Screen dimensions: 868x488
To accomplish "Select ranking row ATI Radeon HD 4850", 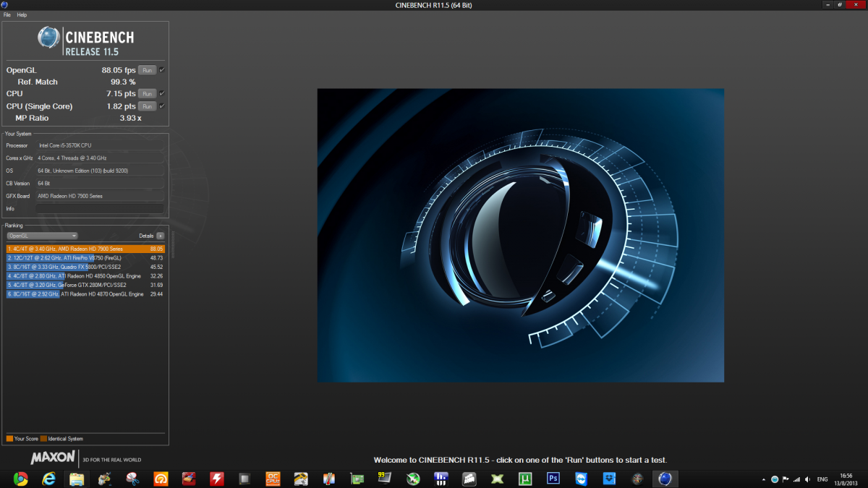I will coord(85,275).
